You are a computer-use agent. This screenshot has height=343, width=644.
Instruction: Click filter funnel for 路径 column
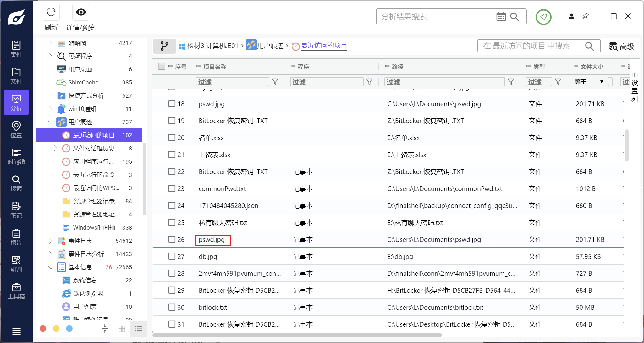point(511,82)
